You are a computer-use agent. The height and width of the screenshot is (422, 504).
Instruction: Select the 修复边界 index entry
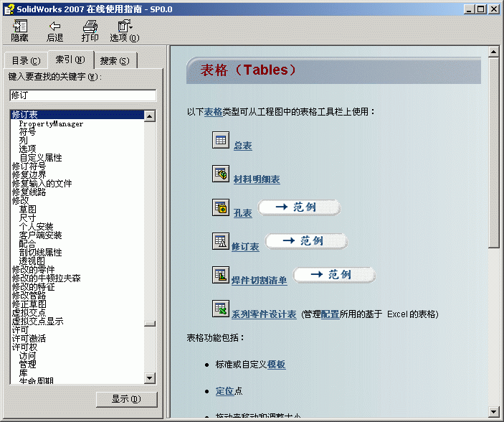pyautogui.click(x=29, y=175)
